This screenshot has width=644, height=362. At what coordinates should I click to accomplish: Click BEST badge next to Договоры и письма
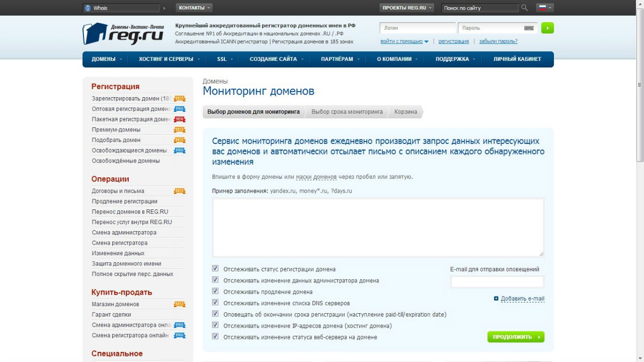(x=180, y=191)
